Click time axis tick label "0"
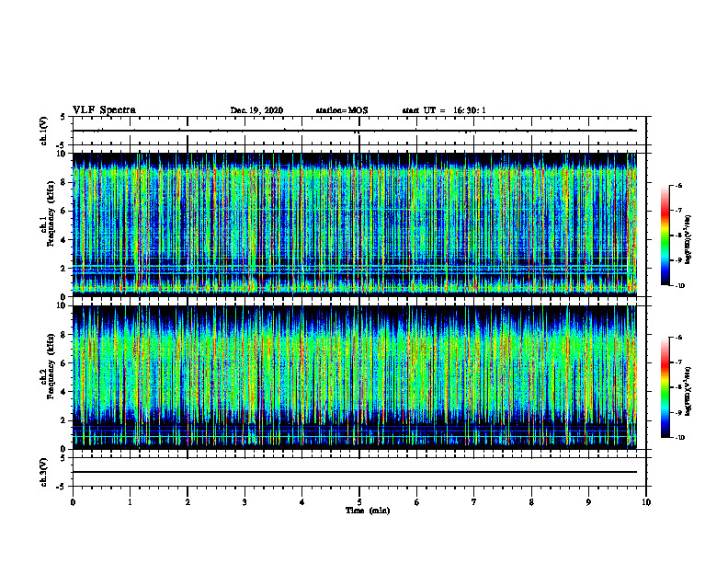This screenshot has width=728, height=563. click(73, 502)
